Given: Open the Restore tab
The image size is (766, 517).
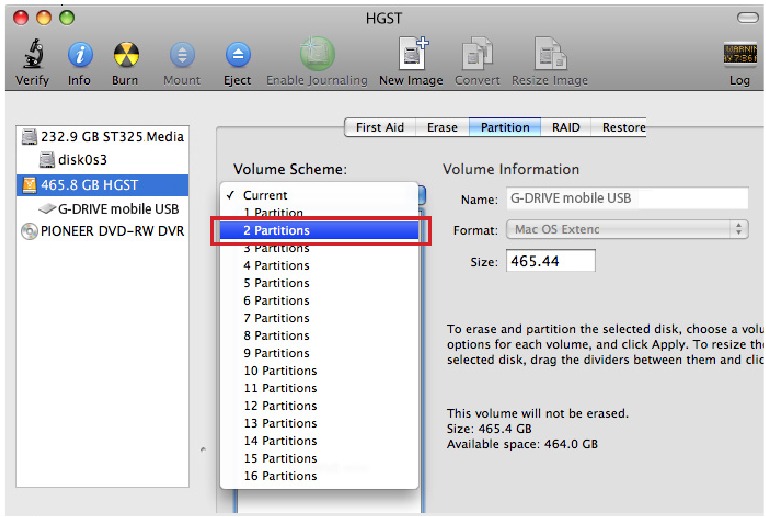Looking at the screenshot, I should [x=618, y=128].
